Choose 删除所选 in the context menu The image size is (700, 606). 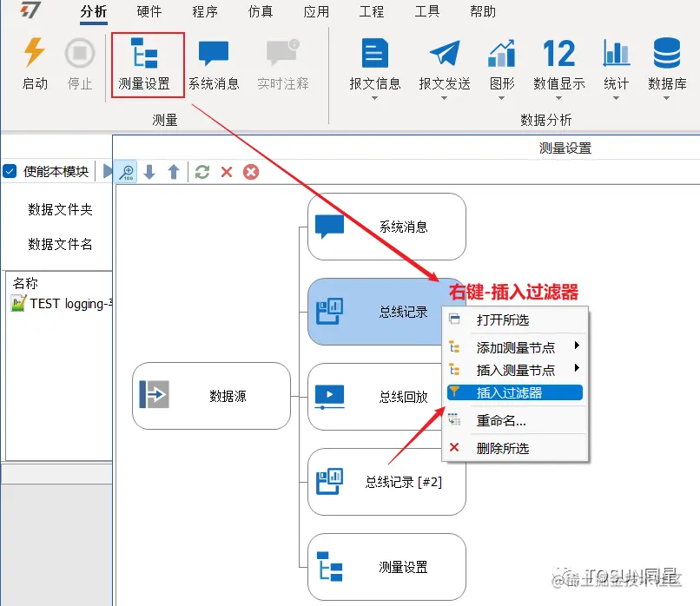[x=515, y=448]
